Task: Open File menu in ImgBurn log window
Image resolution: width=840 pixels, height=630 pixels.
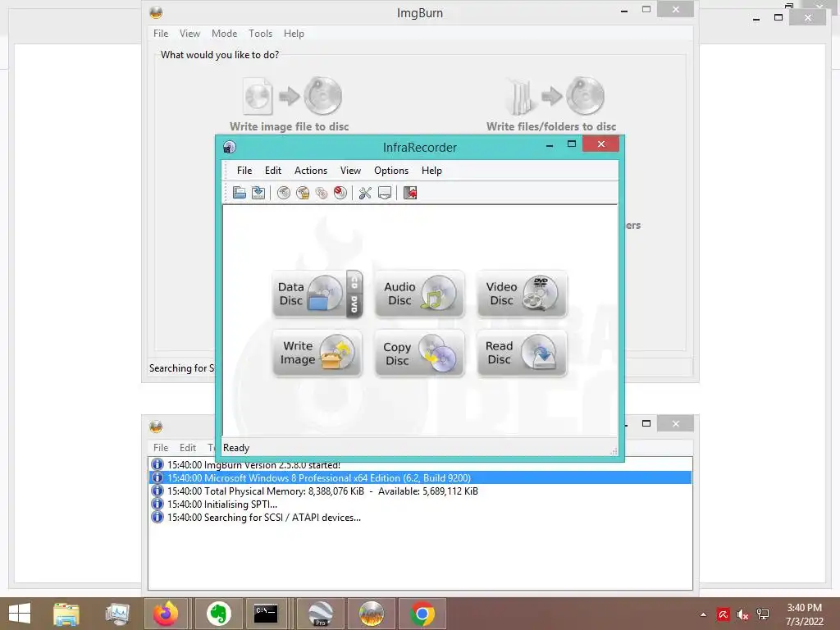Action: [x=161, y=447]
